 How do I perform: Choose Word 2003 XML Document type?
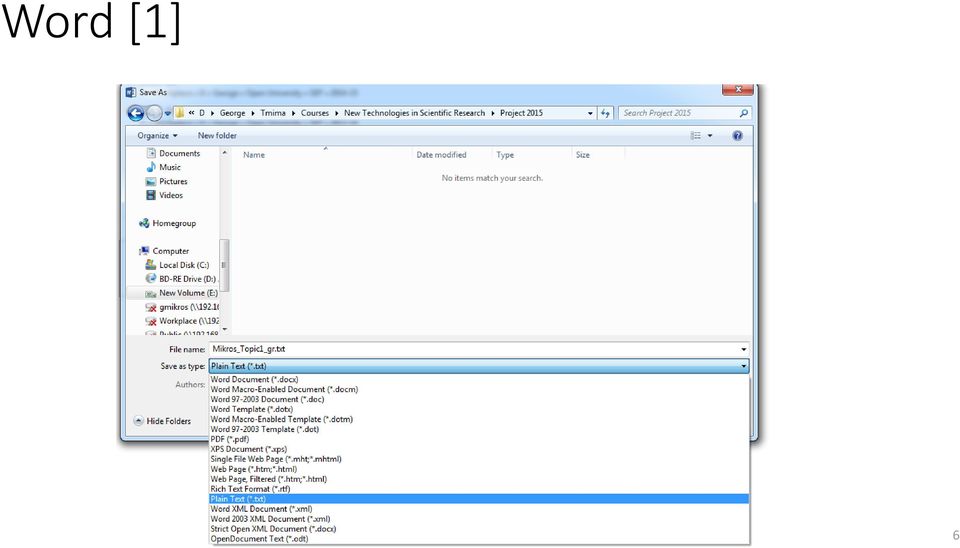click(x=479, y=519)
